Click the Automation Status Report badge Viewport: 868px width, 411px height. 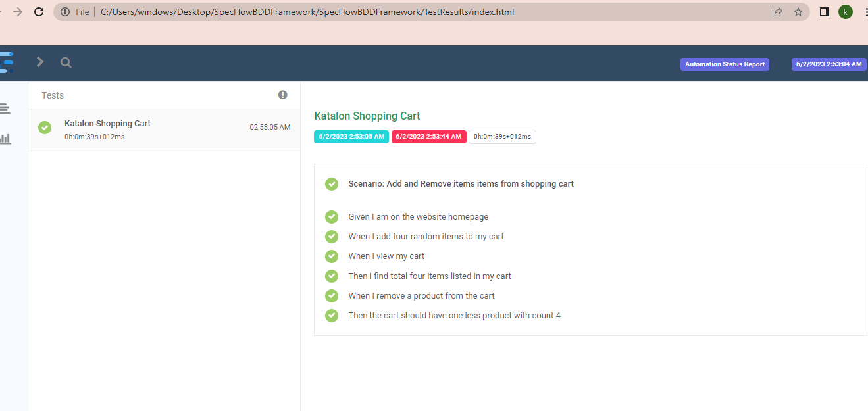tap(725, 64)
